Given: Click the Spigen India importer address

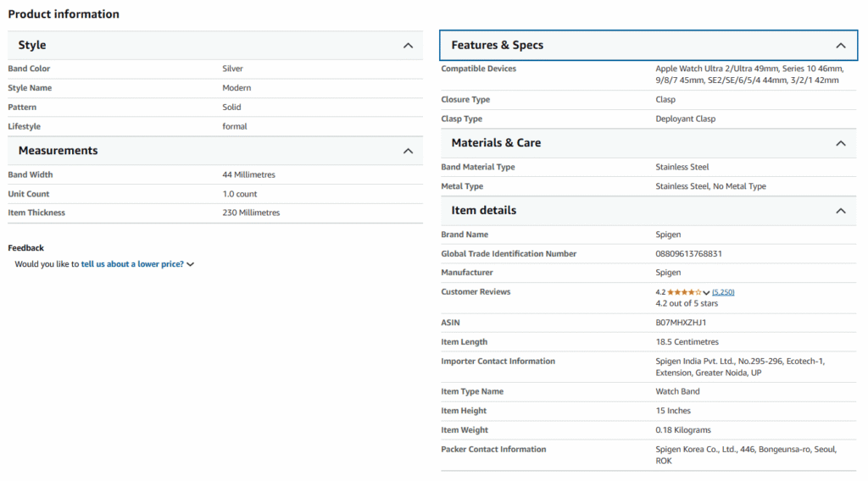Looking at the screenshot, I should (740, 368).
